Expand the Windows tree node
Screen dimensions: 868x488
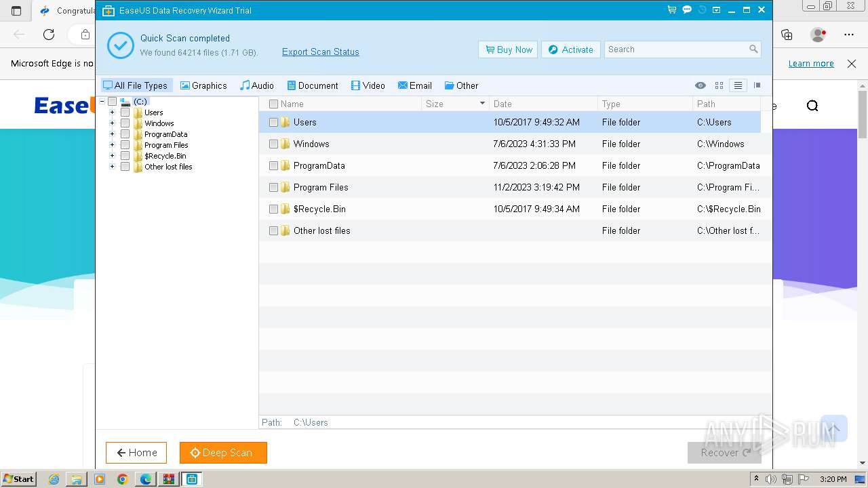click(112, 123)
